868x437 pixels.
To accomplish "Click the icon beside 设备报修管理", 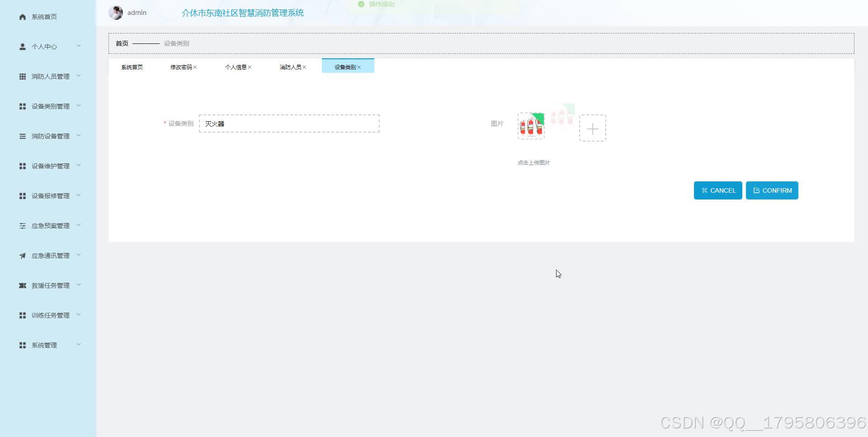I will coord(22,195).
